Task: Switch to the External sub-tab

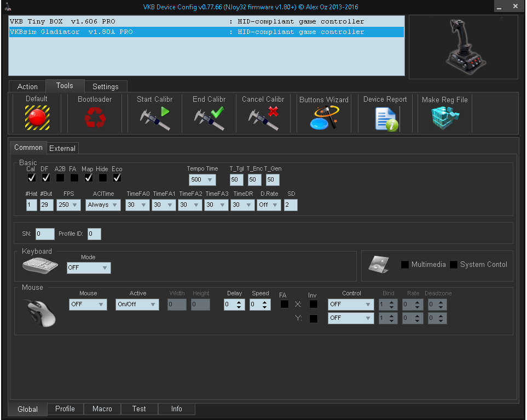Action: (x=62, y=148)
